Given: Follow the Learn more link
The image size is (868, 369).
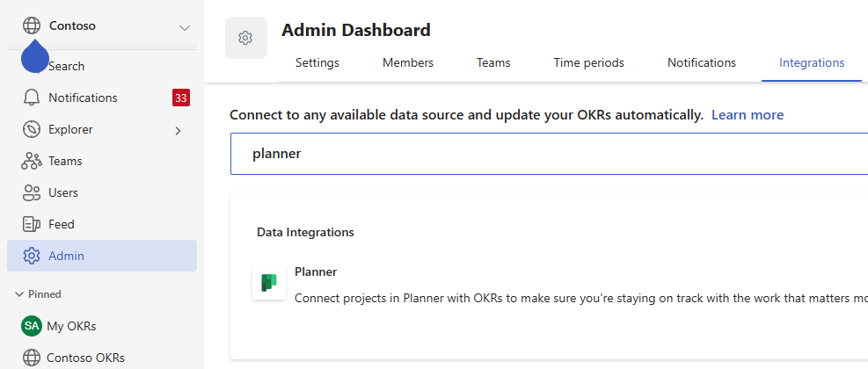Looking at the screenshot, I should click(x=748, y=115).
